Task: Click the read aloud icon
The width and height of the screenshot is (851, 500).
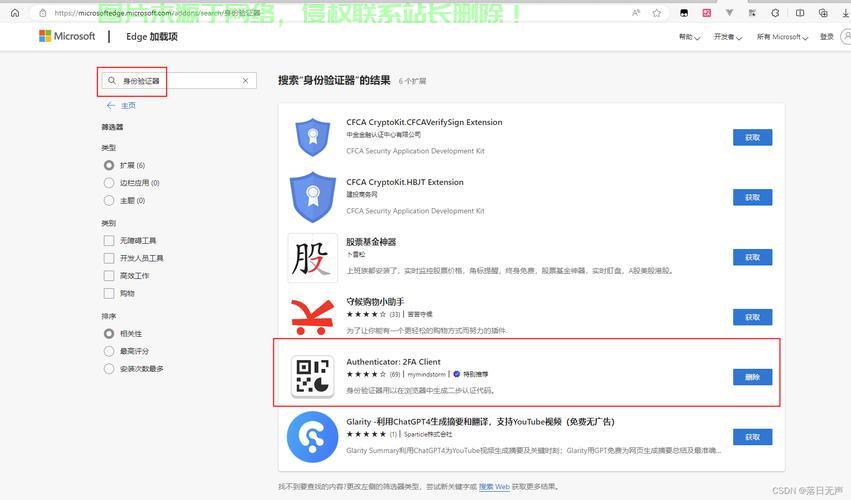Action: (636, 13)
